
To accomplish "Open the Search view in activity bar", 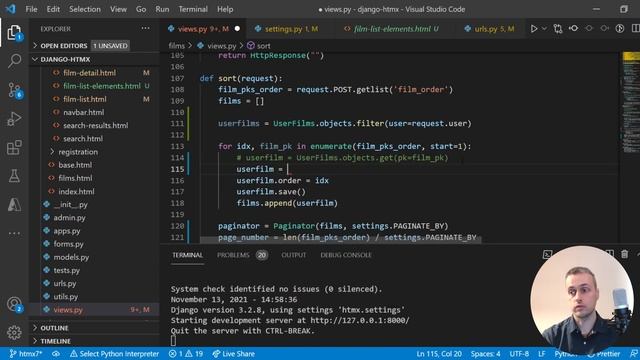I will coord(14,61).
